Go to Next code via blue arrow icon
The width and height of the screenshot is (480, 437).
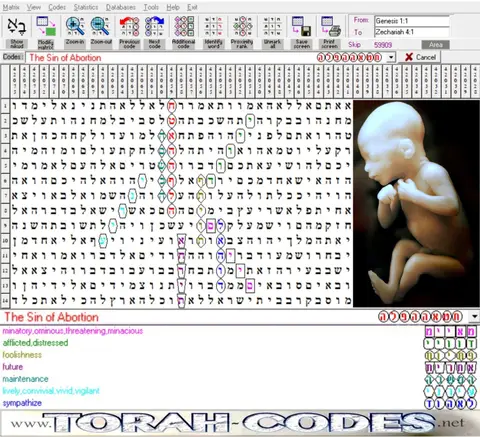coord(155,27)
